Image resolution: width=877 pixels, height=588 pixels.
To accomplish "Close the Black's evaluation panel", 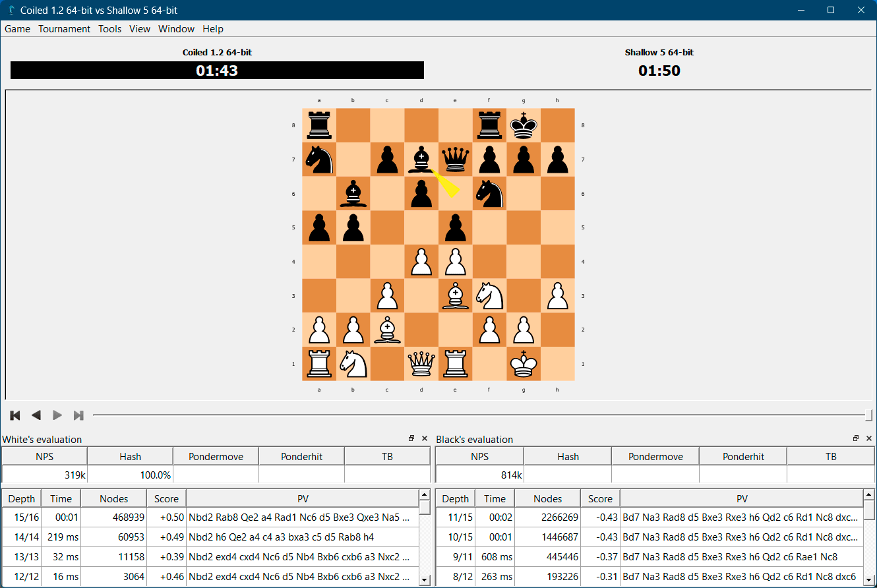I will (869, 438).
